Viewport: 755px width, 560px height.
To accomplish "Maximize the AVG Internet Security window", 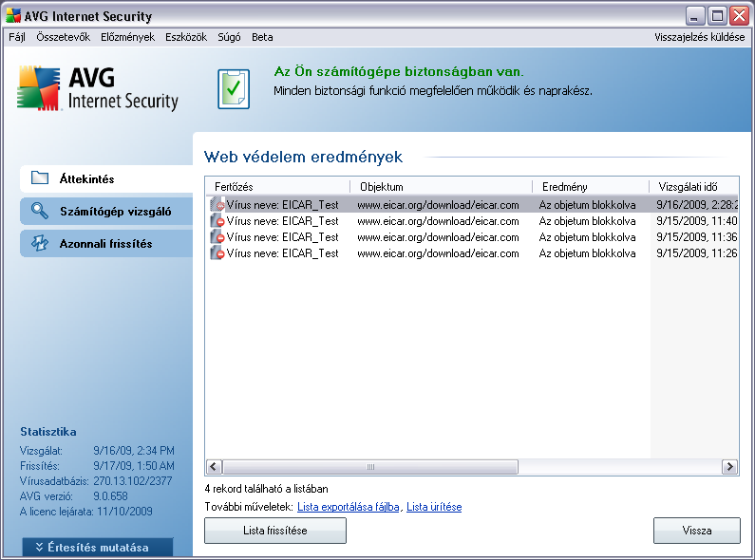I will (x=717, y=16).
